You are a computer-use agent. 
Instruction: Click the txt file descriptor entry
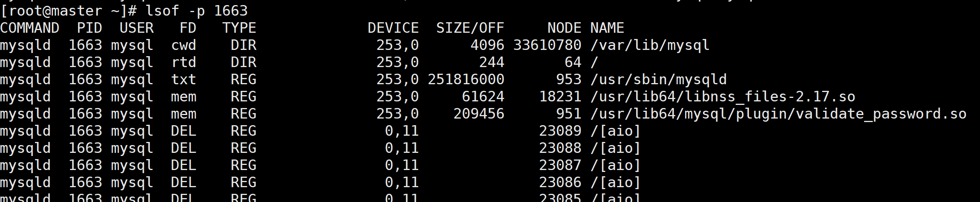184,80
